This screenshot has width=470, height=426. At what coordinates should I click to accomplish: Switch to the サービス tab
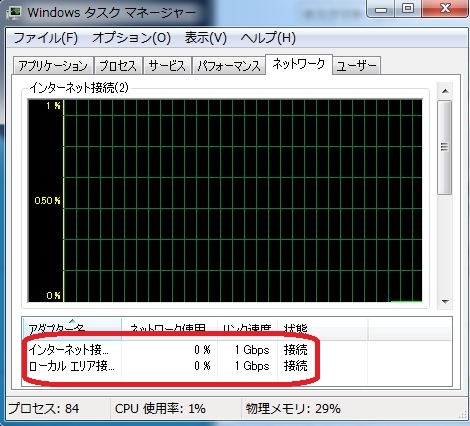coord(167,65)
